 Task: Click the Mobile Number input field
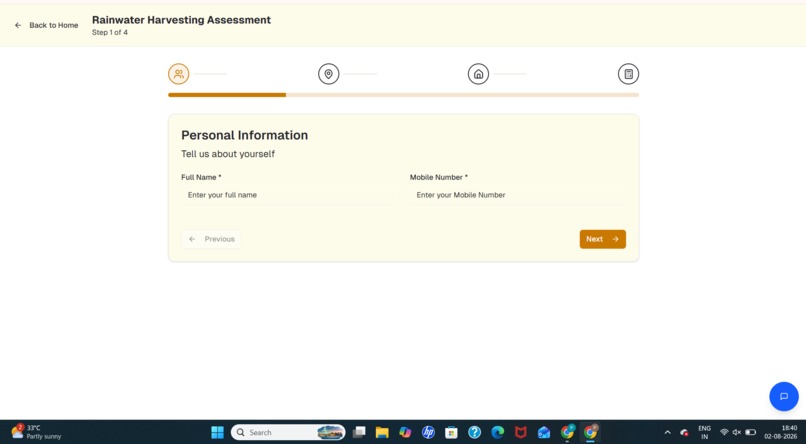[518, 195]
